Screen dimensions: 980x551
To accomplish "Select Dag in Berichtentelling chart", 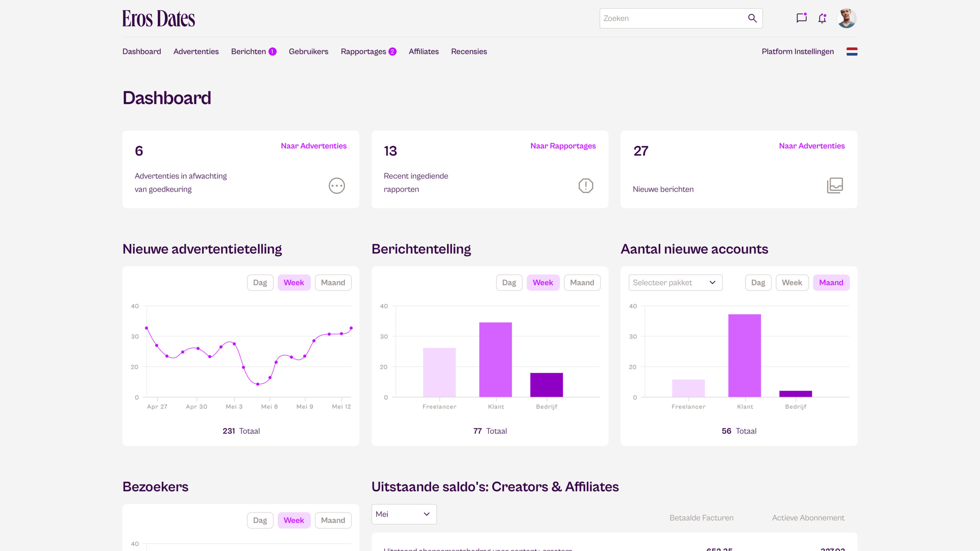I will pos(509,283).
